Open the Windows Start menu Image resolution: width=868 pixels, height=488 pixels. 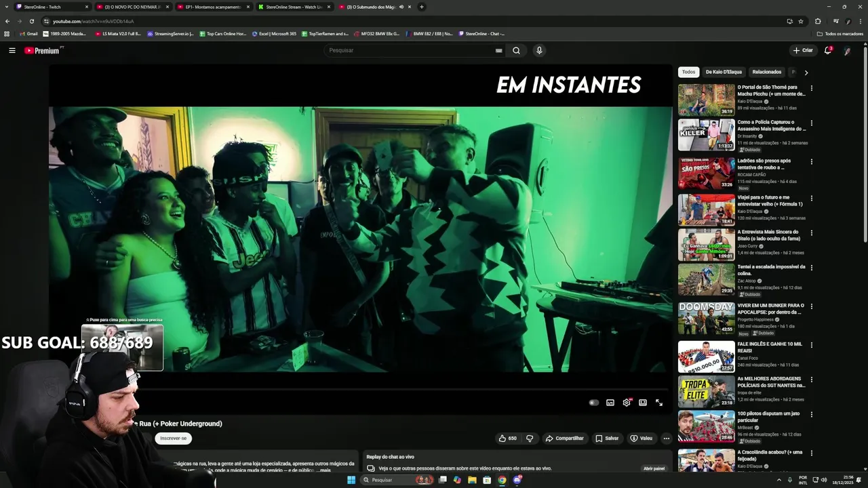point(351,480)
